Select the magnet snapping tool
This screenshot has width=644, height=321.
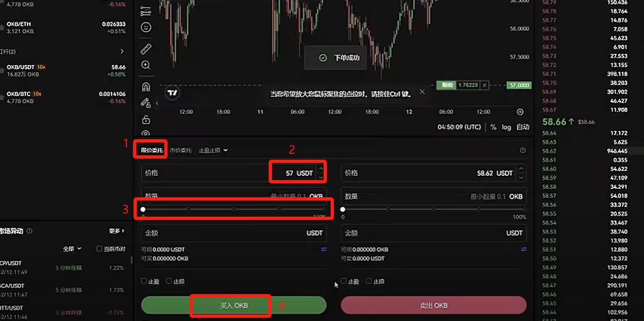tap(146, 87)
